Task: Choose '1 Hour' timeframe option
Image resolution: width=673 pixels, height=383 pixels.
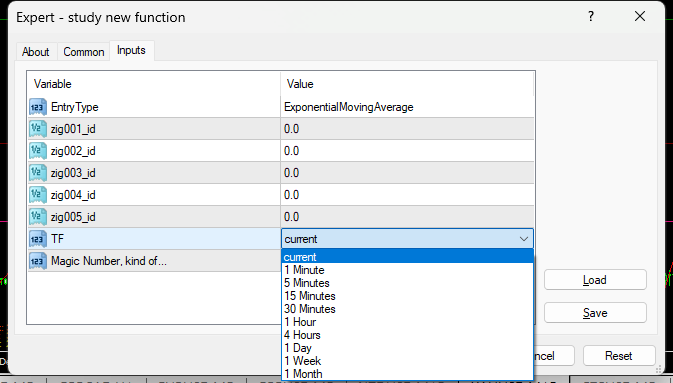Action: (x=407, y=322)
